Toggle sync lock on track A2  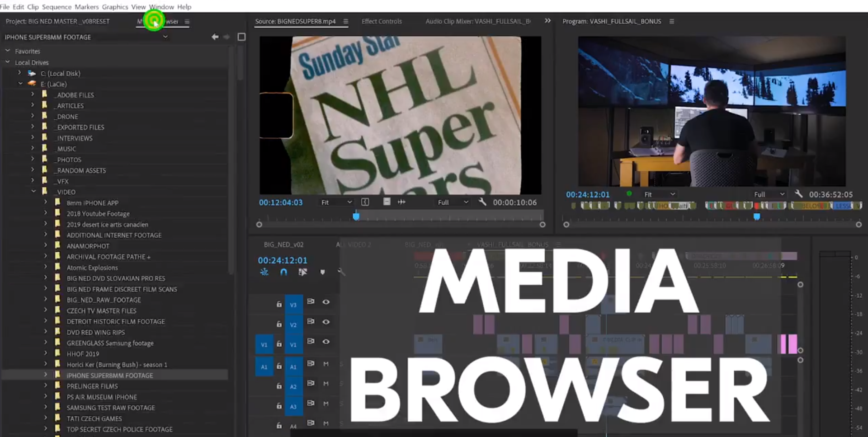point(311,383)
